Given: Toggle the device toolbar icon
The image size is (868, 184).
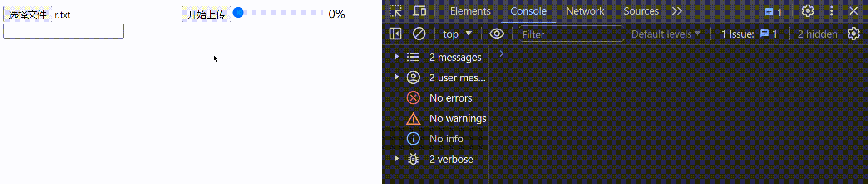Looking at the screenshot, I should tap(419, 11).
